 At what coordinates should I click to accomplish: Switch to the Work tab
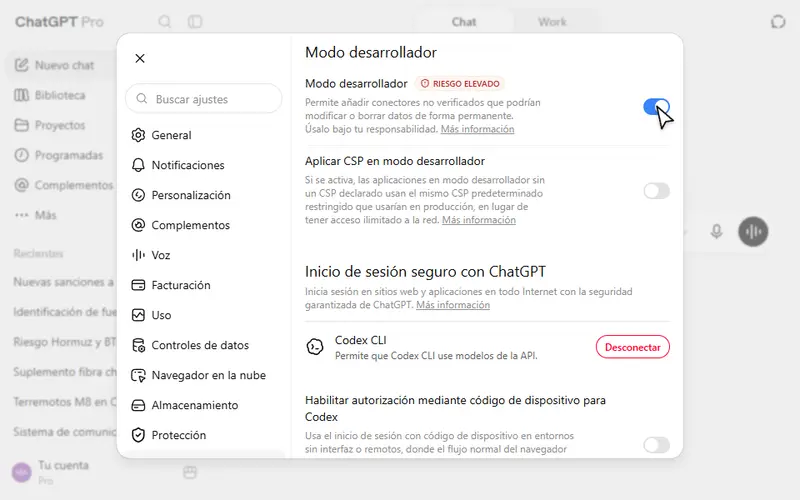click(552, 22)
